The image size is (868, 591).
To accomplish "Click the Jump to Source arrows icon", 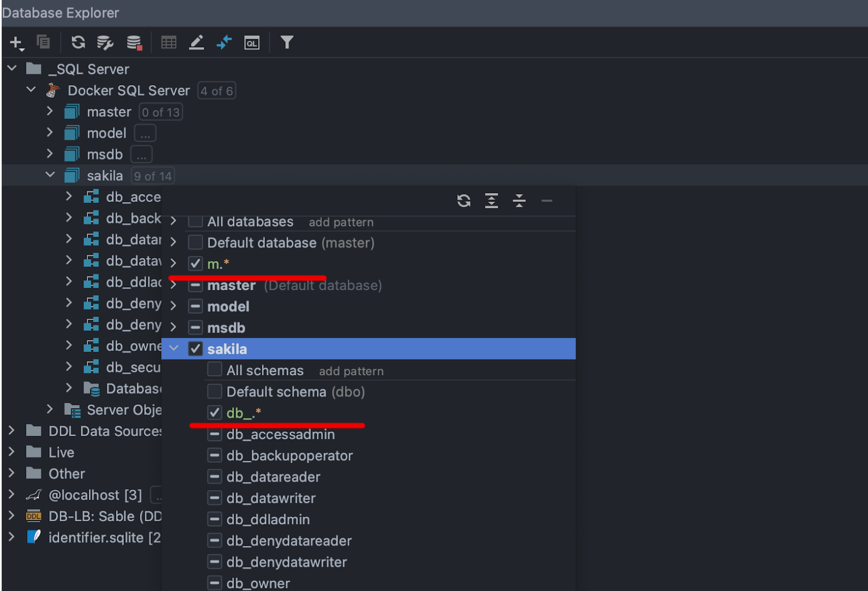I will coord(224,42).
